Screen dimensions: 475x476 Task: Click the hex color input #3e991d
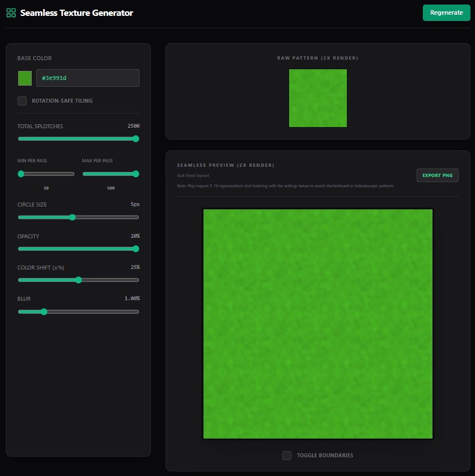88,78
